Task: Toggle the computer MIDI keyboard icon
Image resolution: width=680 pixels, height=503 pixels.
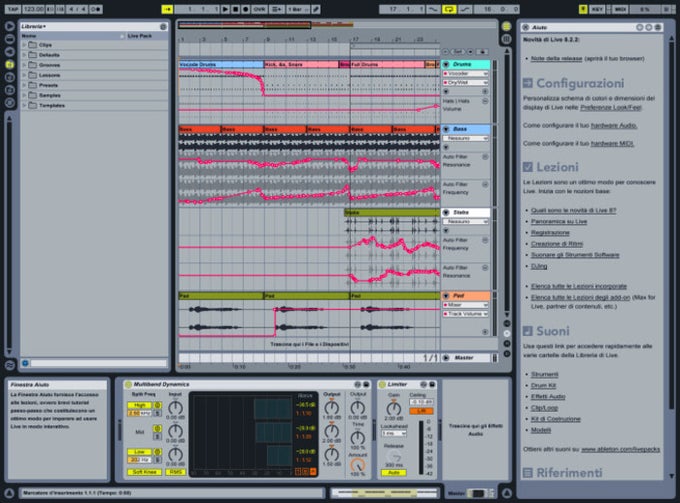Action: point(583,9)
